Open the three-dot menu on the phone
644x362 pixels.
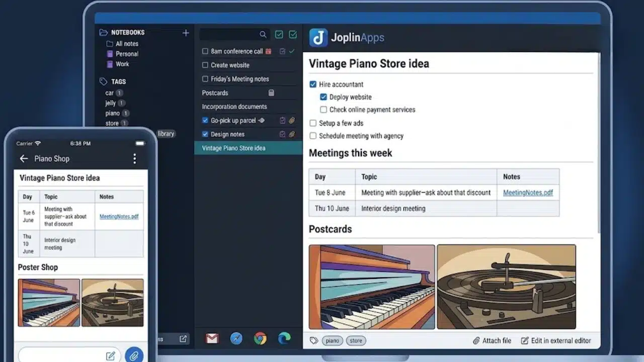pos(134,159)
